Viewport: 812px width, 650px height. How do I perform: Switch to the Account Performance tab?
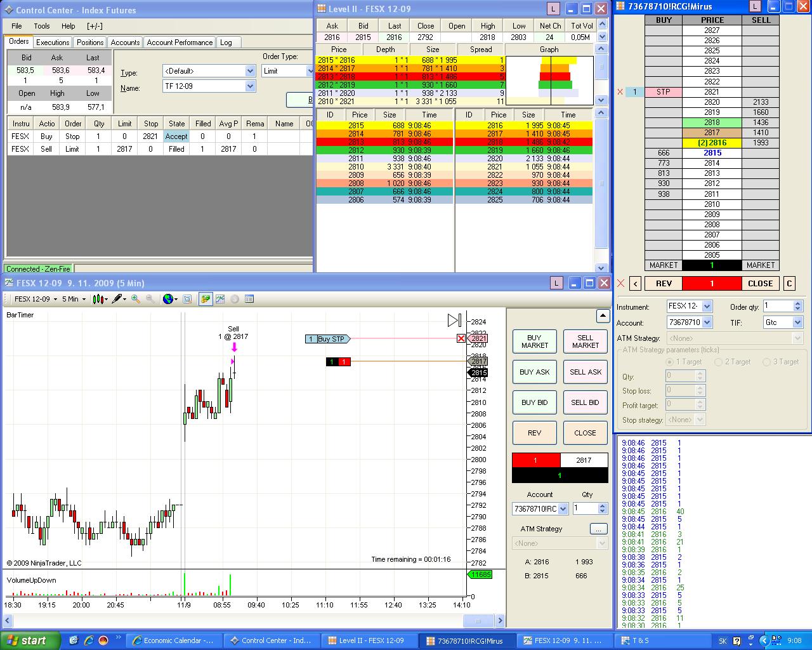[x=180, y=43]
